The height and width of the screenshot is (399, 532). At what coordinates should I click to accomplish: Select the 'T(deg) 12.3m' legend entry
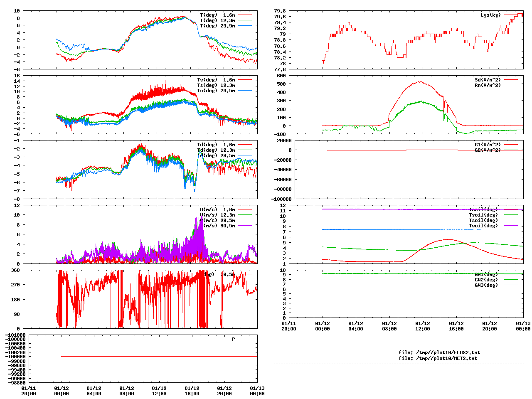(217, 20)
